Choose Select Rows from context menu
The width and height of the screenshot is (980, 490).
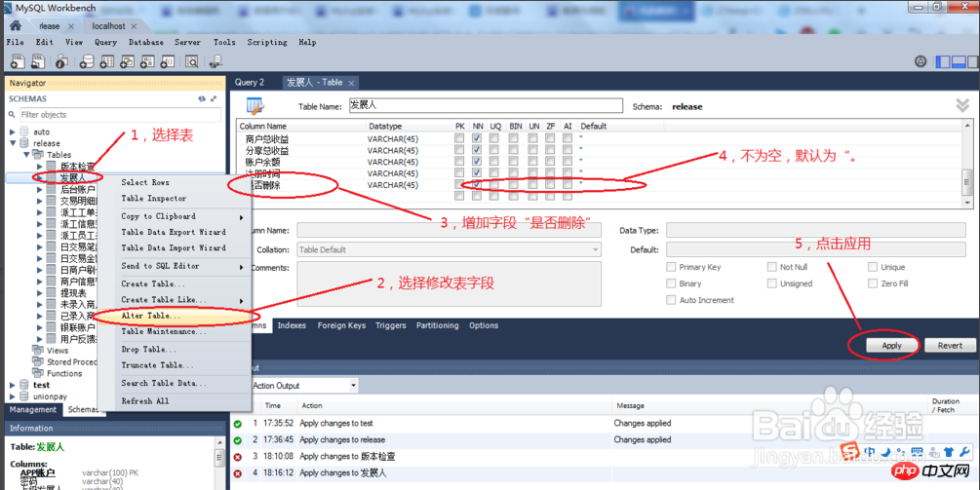(145, 182)
